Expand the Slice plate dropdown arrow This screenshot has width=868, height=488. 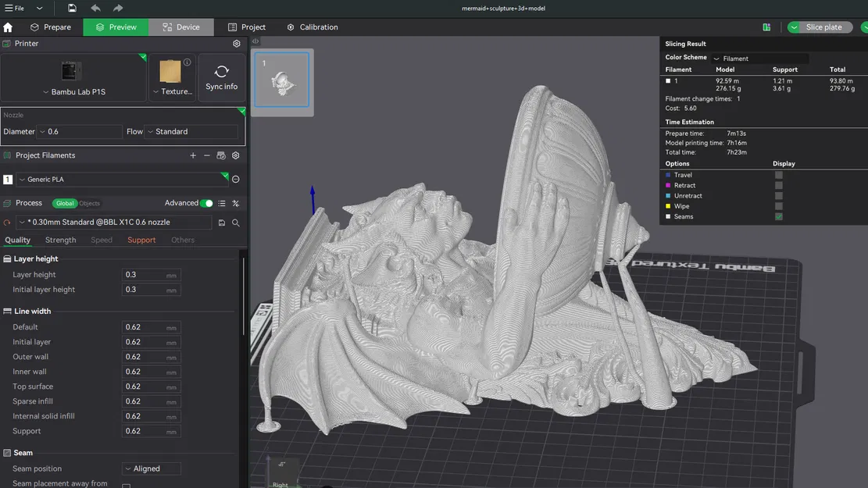[x=794, y=27]
